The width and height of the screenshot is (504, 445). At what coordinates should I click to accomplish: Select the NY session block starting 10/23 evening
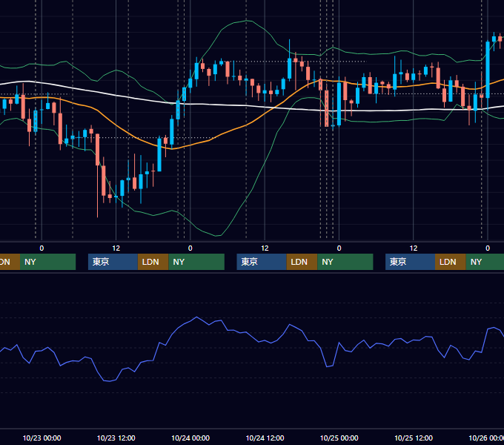point(196,262)
